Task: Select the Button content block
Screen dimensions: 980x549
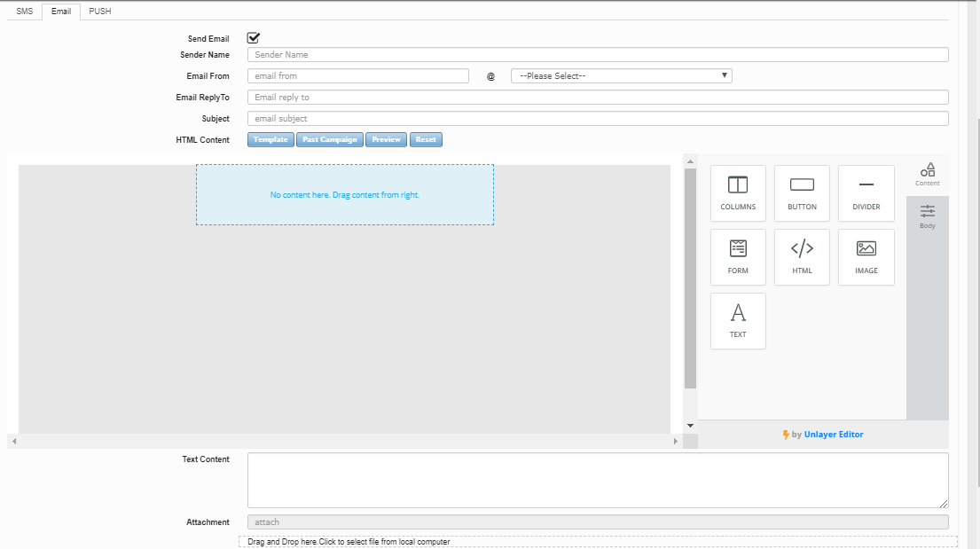Action: tap(802, 193)
